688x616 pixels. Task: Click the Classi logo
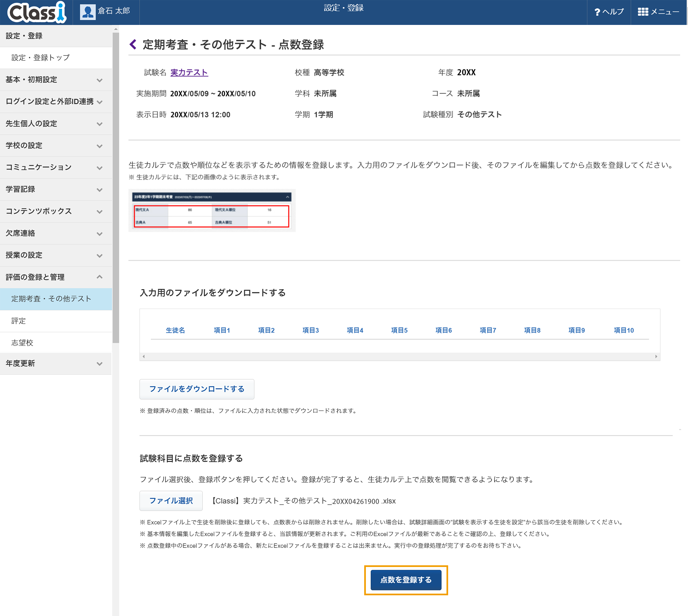[x=37, y=12]
